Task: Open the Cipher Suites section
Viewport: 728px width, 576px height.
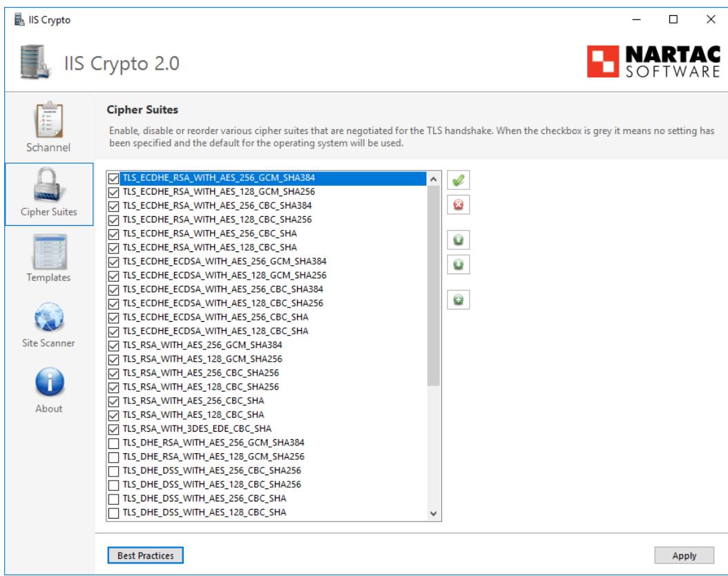Action: 49,194
